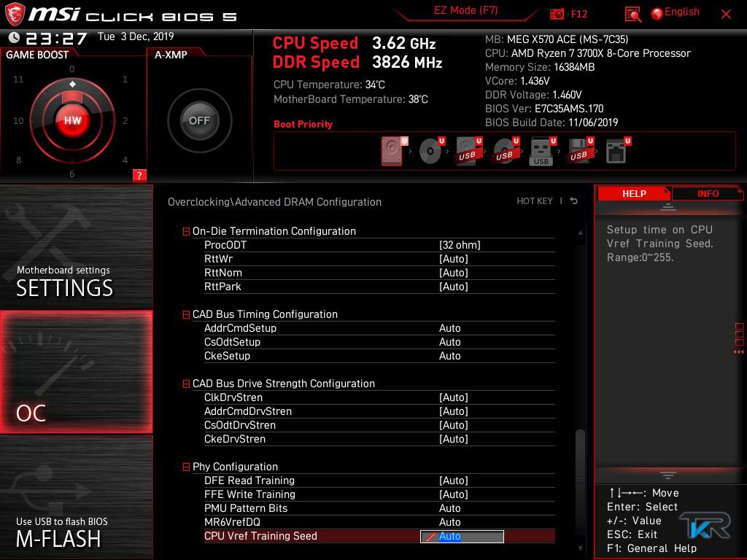The image size is (747, 560).
Task: Collapse CAD Bus Drive Strength Configuration section
Action: coord(186,384)
